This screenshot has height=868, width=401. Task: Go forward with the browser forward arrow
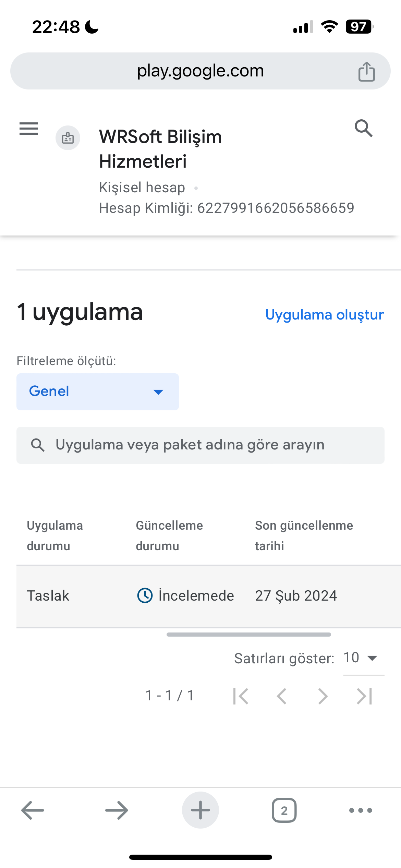click(117, 810)
